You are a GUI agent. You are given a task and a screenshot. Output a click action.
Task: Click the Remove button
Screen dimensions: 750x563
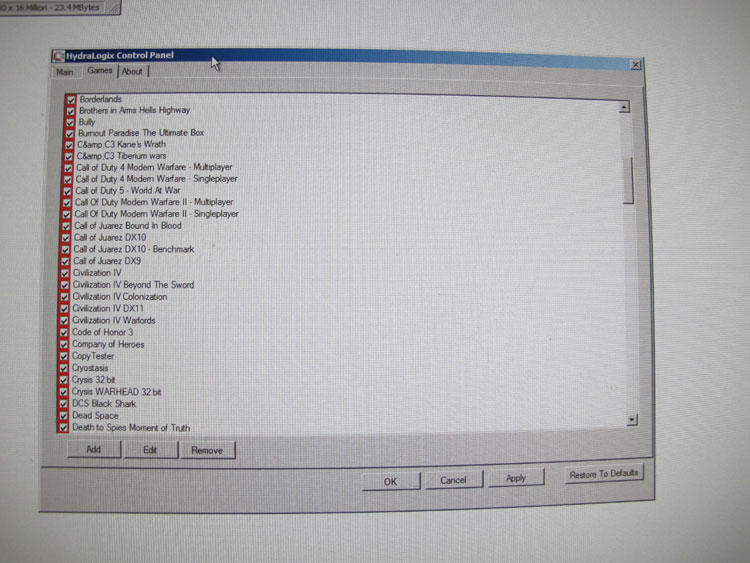pyautogui.click(x=207, y=451)
